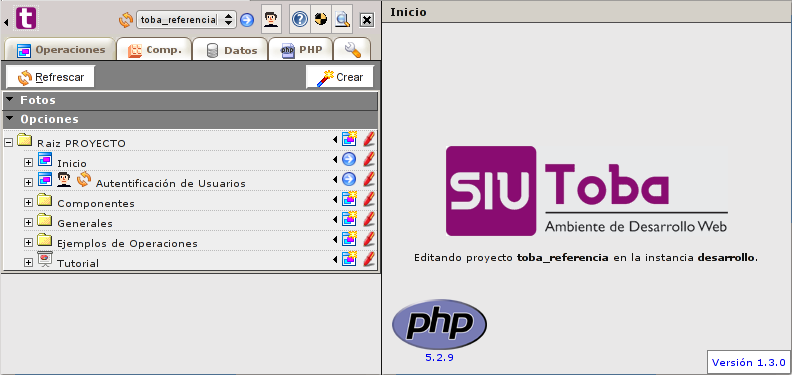
Task: Expand the Autentificación de Usuarios node
Action: click(29, 182)
